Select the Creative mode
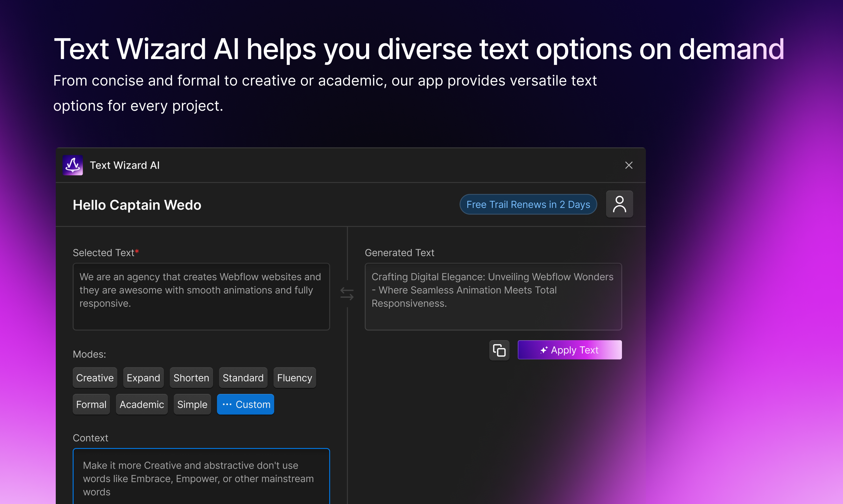This screenshot has width=843, height=504. 95,378
